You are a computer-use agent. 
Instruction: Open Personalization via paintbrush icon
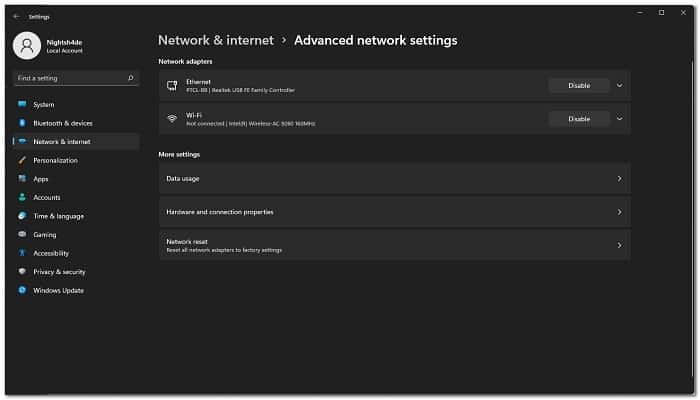click(x=22, y=160)
